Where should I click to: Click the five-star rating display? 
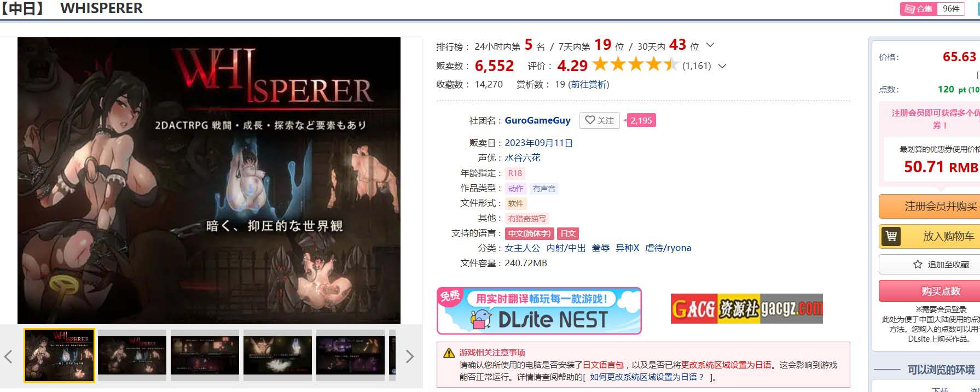635,65
